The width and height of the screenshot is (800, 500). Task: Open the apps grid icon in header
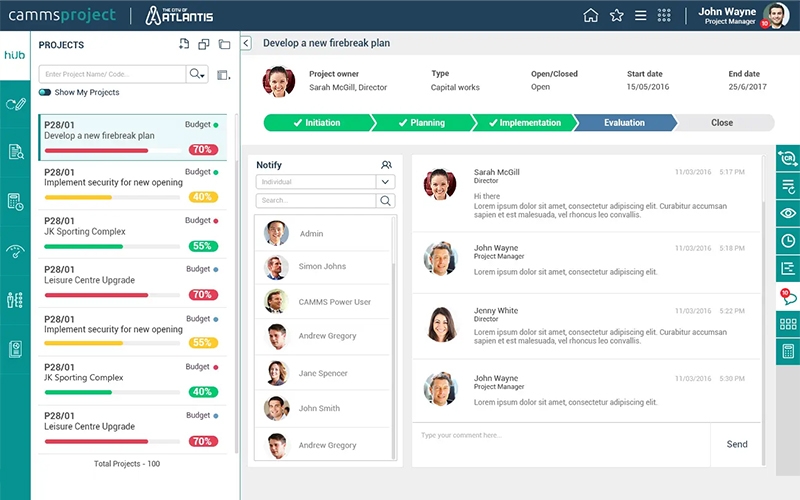tap(664, 15)
